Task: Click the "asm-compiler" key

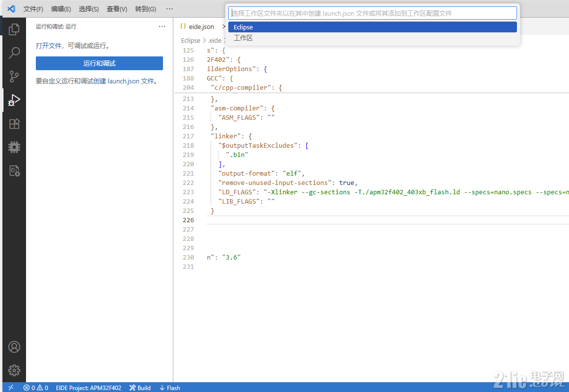Action: click(x=237, y=108)
